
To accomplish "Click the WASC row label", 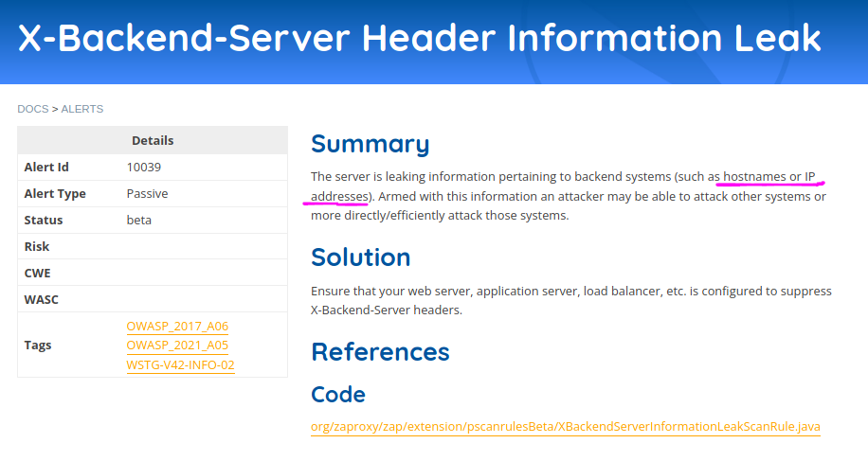I will tap(41, 299).
